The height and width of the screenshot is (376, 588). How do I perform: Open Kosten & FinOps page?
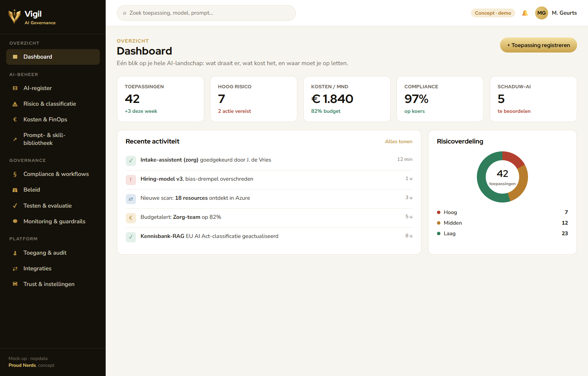click(53, 120)
